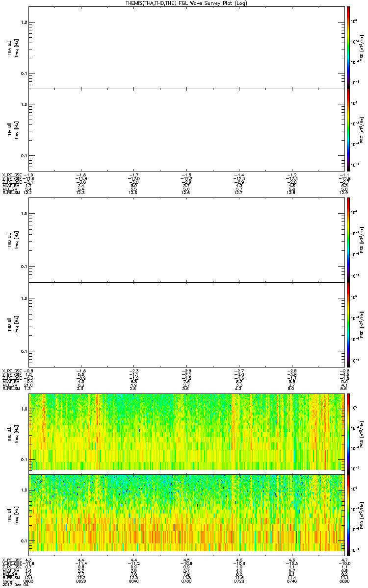Click the '0640' time tick label

[133, 581]
